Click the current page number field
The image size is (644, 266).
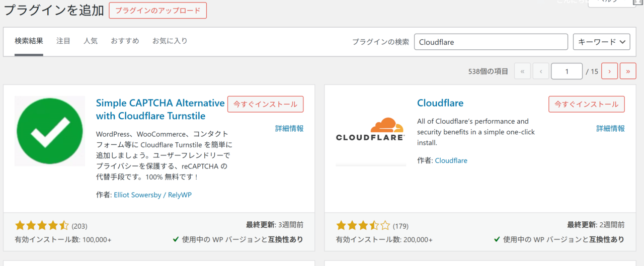[x=567, y=71]
